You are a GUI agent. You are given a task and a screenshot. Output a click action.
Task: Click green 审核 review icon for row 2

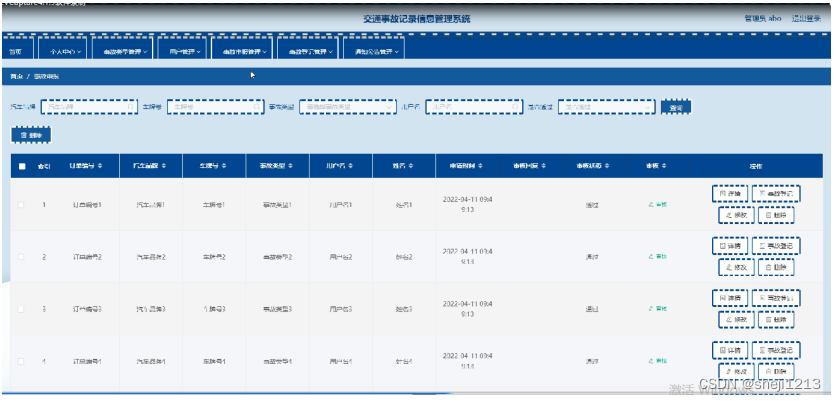(x=657, y=257)
